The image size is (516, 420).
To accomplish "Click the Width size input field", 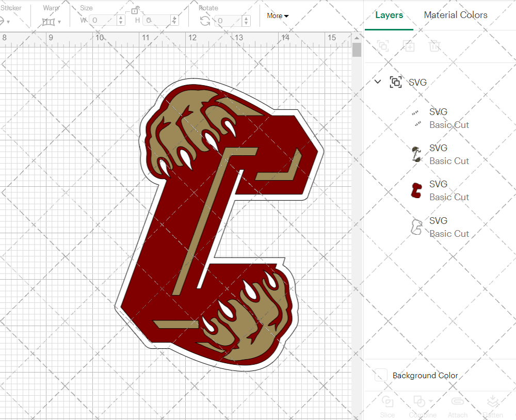I will tap(103, 21).
